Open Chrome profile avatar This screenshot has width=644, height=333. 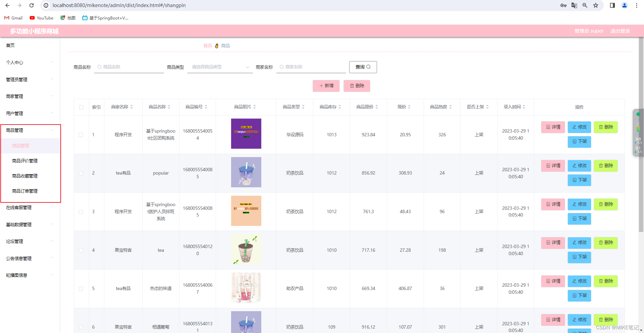click(625, 5)
